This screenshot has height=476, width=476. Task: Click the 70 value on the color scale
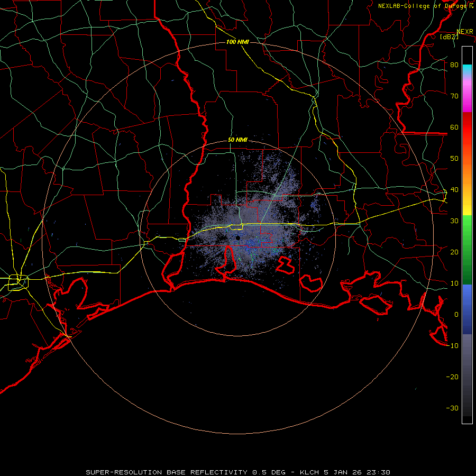(x=454, y=96)
